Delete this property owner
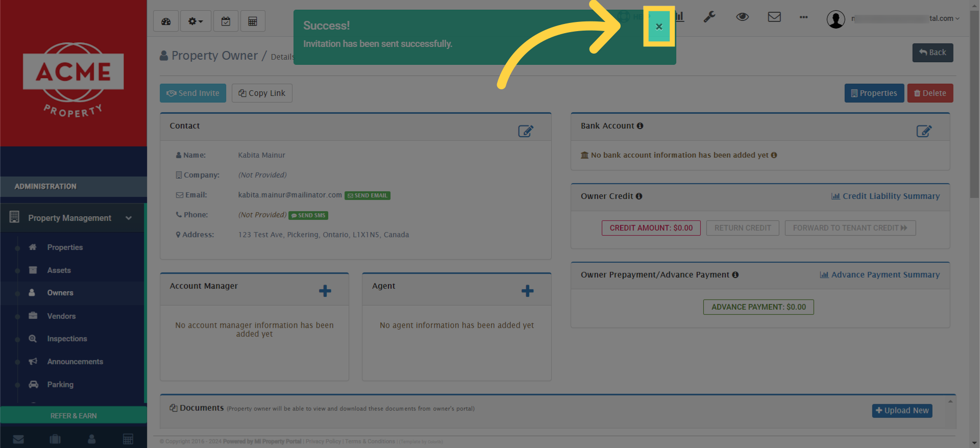The height and width of the screenshot is (448, 980). (x=930, y=93)
